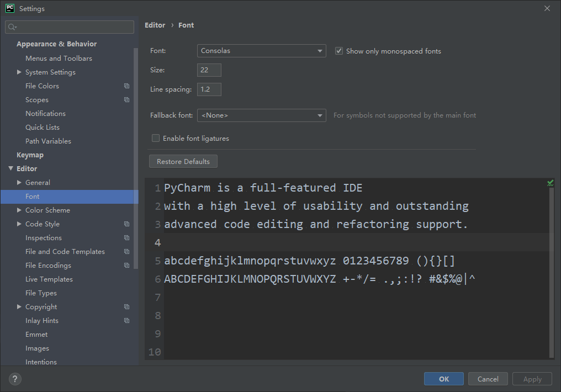
Task: Click preview line 'PyCharm is a full-featured IDE'
Action: click(263, 188)
